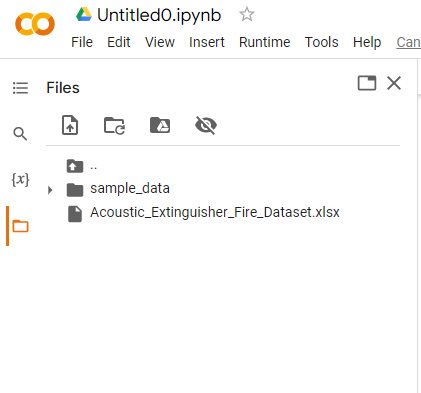Expand the sample_data folder arrow
Viewport: 421px width, 393px height.
point(50,190)
